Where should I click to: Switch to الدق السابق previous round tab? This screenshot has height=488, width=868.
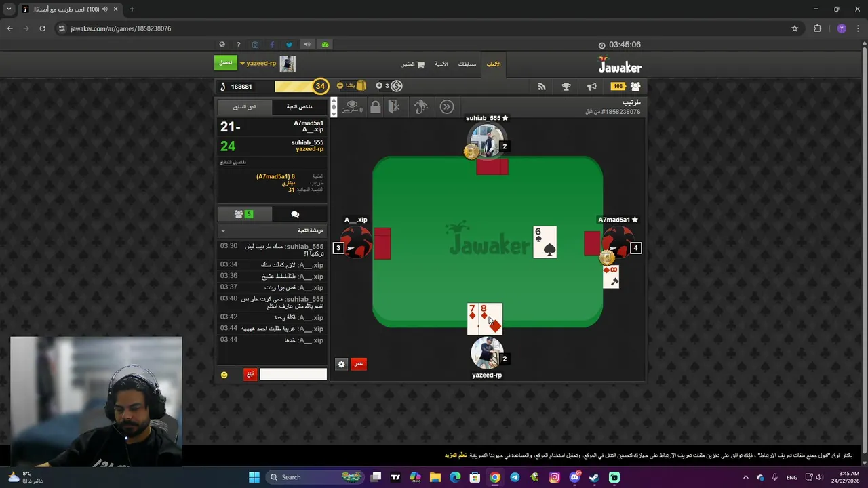pos(245,107)
